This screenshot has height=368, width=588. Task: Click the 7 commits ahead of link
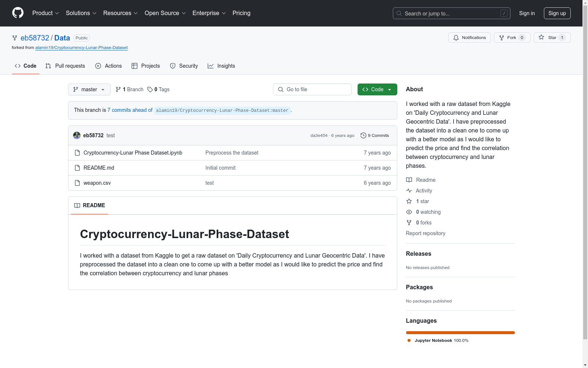click(130, 110)
